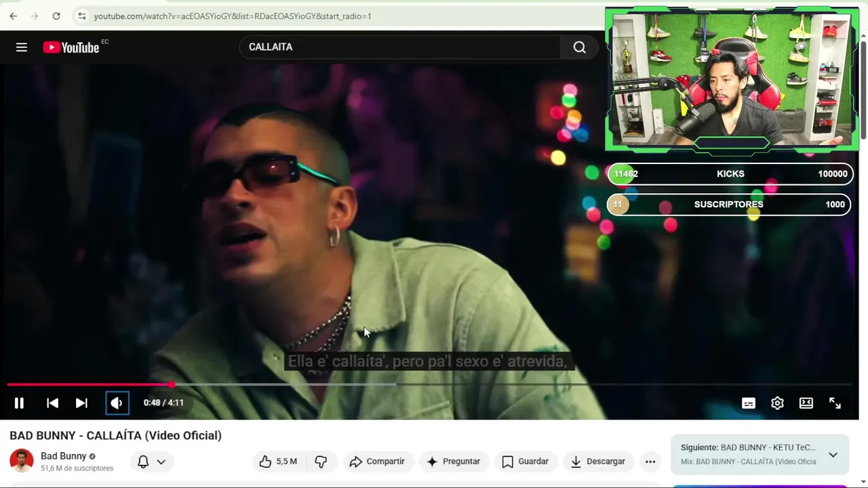Reload the page with refresh icon
Screen dimensions: 868x488
tap(56, 16)
